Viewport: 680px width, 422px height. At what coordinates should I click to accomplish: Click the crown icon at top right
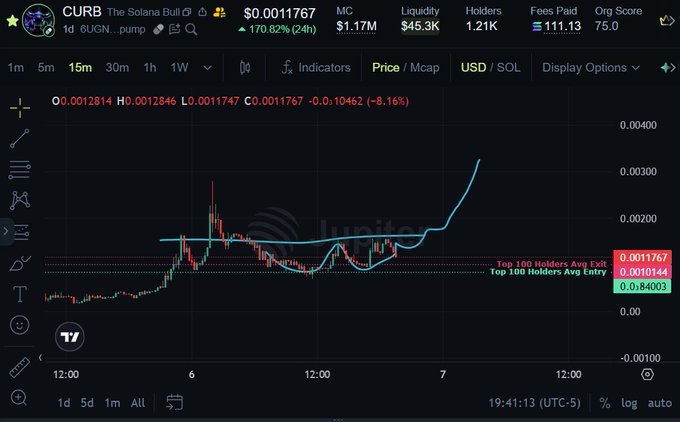pyautogui.click(x=667, y=20)
